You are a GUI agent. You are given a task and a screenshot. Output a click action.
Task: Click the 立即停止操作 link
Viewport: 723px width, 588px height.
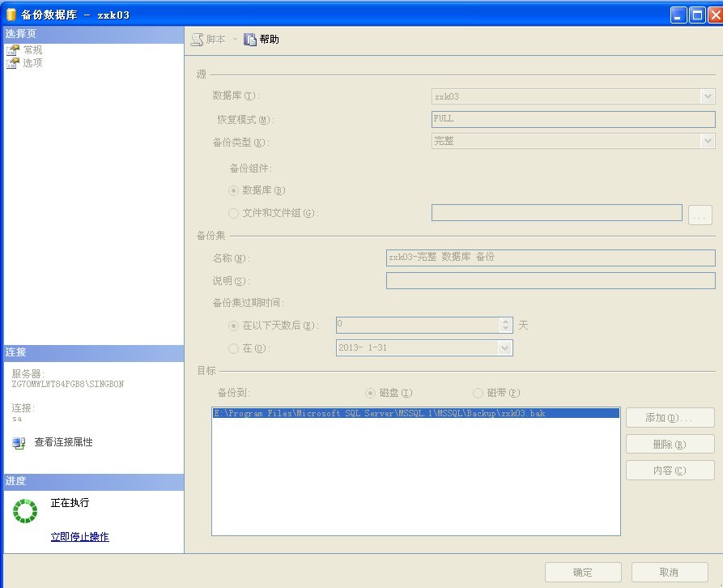click(x=79, y=537)
